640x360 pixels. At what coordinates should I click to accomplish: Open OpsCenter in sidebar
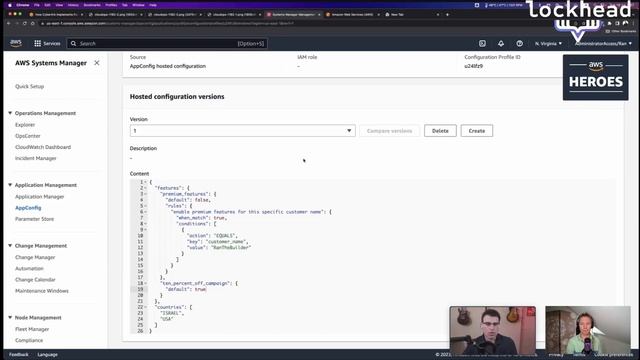pos(28,136)
